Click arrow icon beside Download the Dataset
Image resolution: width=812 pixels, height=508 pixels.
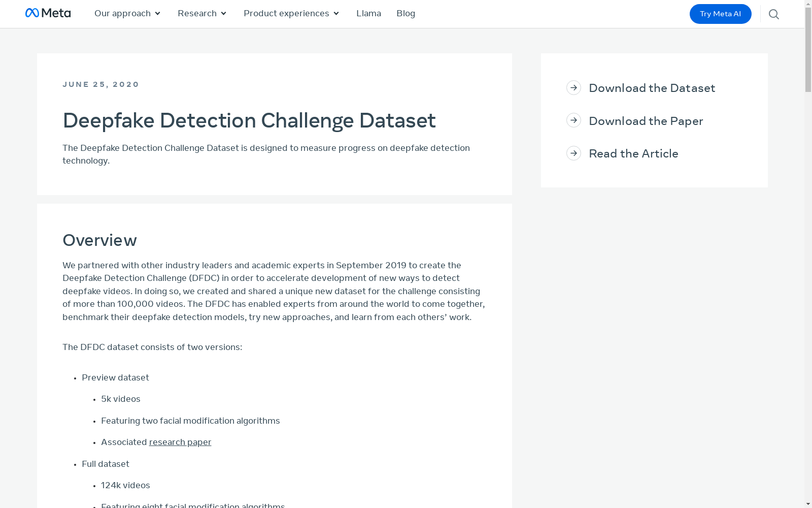click(x=573, y=88)
